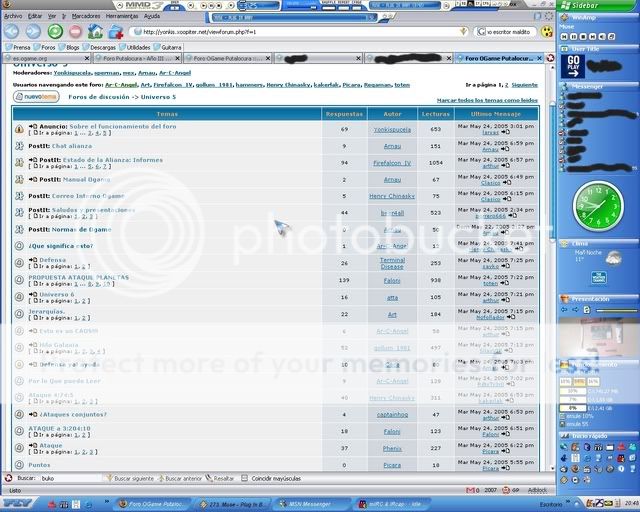Click Marcar todos los temas como leídos
640x512 pixels.
(487, 100)
